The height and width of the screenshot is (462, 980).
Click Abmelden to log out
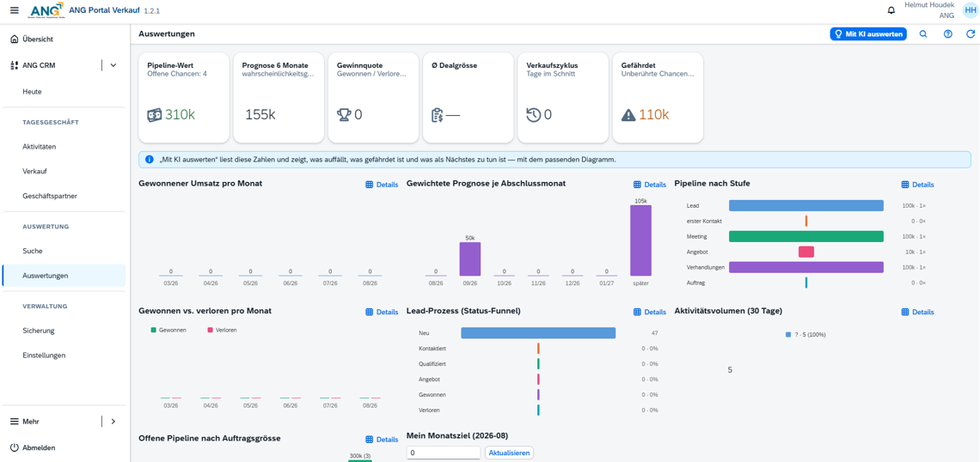39,447
